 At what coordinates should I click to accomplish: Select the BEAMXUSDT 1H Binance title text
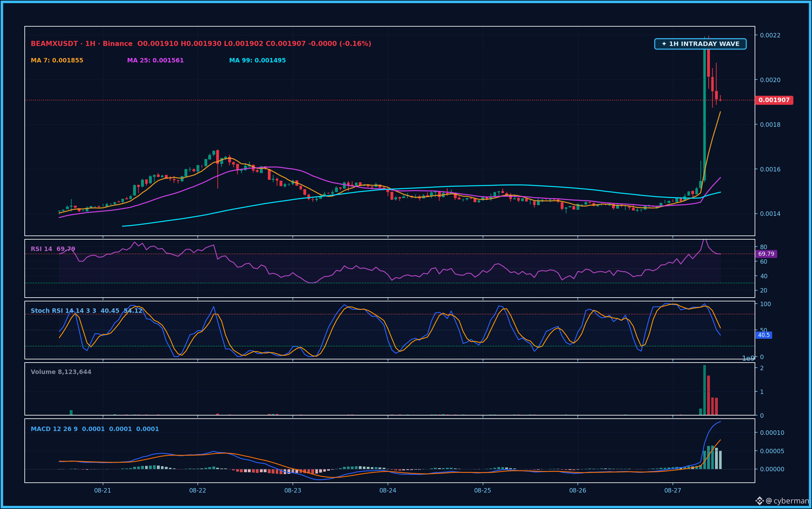81,44
